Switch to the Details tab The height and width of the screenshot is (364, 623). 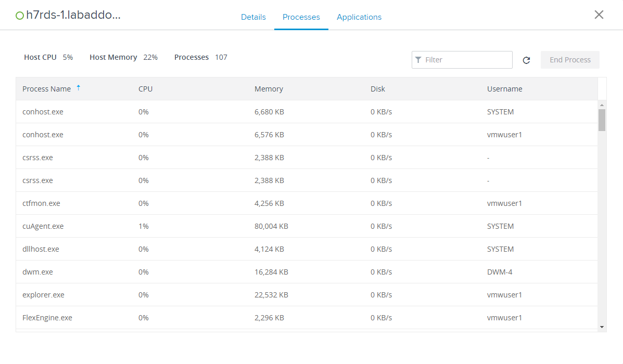(253, 17)
